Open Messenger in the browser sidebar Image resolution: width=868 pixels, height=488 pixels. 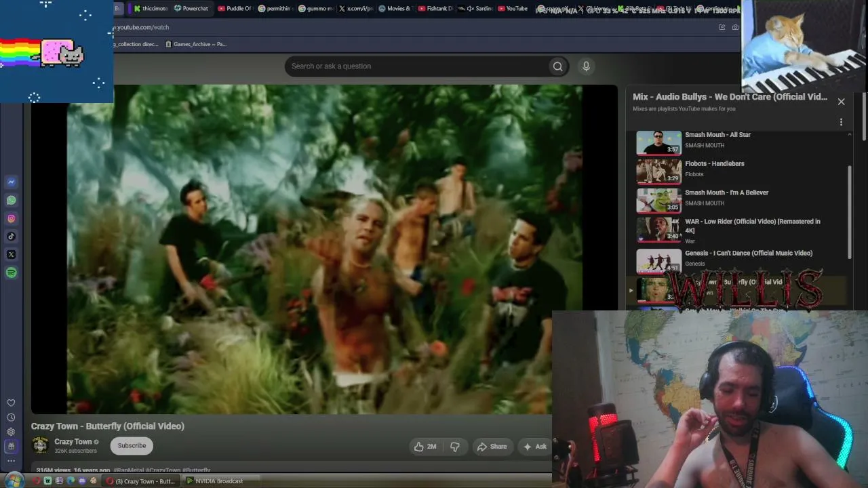pyautogui.click(x=11, y=182)
